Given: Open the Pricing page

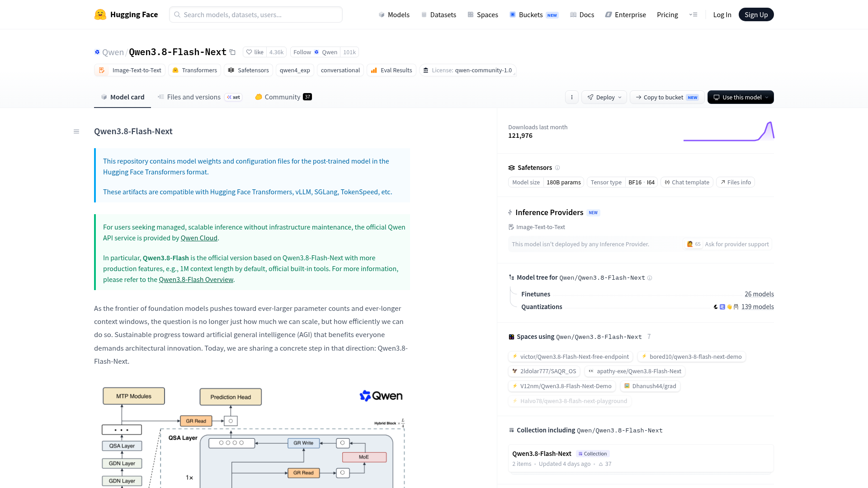Looking at the screenshot, I should coord(667,14).
